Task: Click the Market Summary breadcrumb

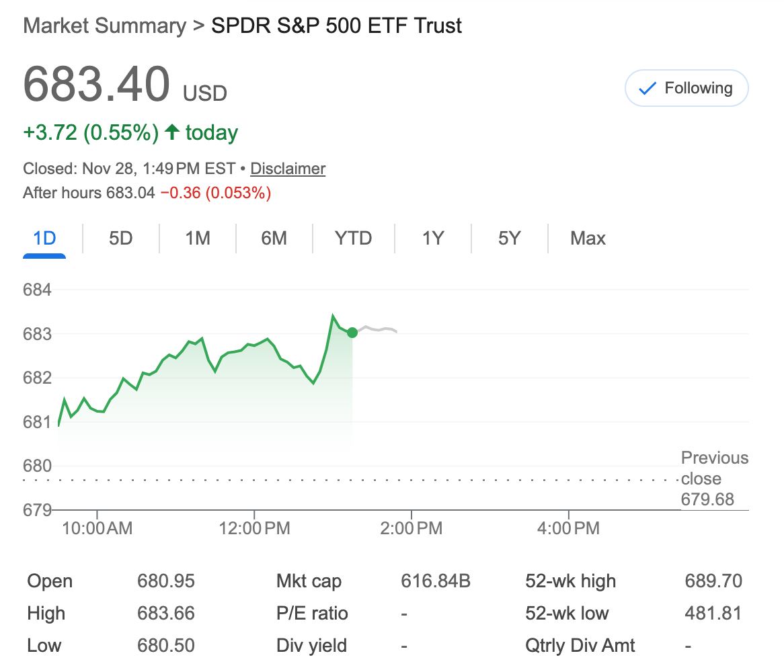Action: tap(104, 26)
